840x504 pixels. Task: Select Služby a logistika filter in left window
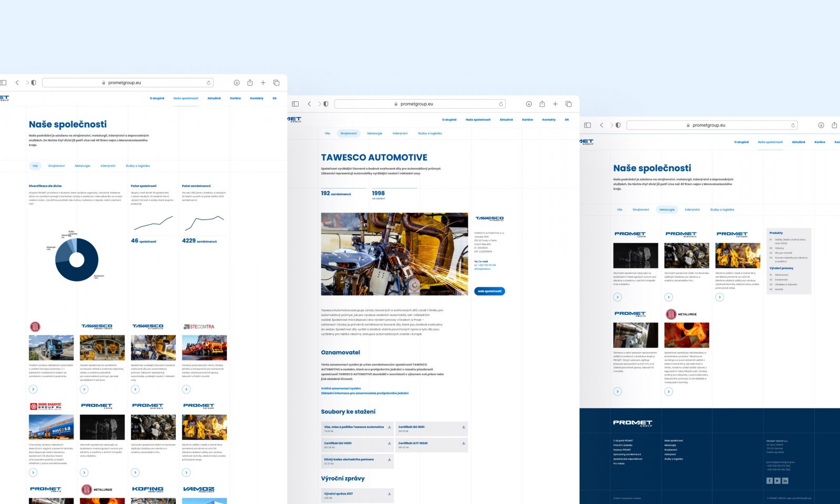138,166
